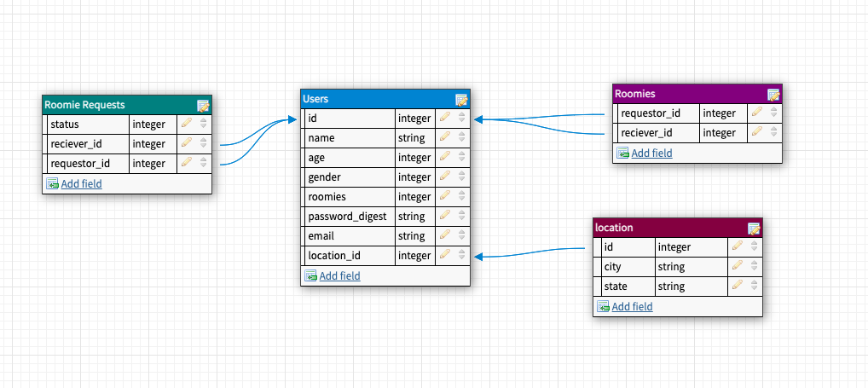Viewport: 868px width, 388px height.
Task: Select the 'Roomies' table title
Action: pyautogui.click(x=635, y=94)
